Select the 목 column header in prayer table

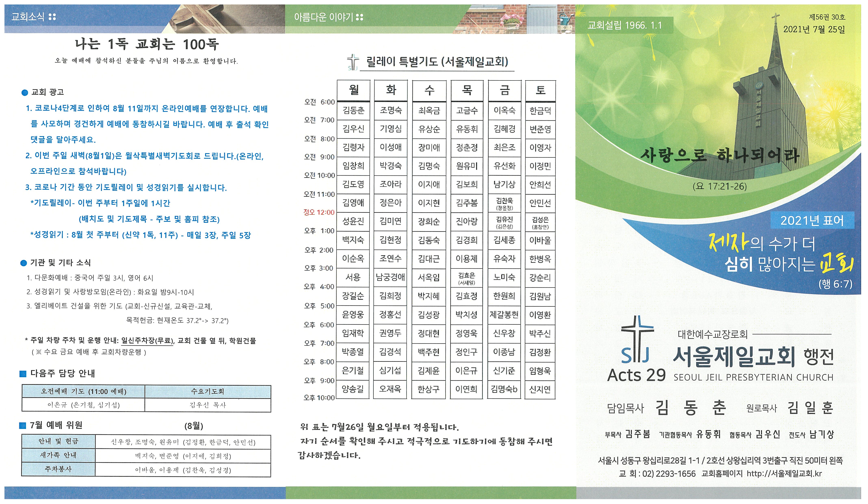[467, 90]
